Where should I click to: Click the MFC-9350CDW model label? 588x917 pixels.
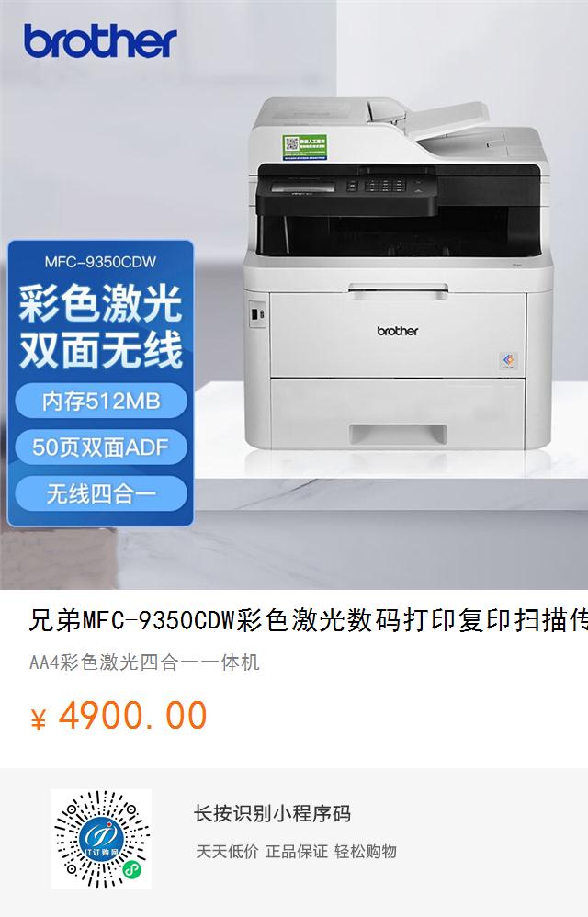pos(100,262)
